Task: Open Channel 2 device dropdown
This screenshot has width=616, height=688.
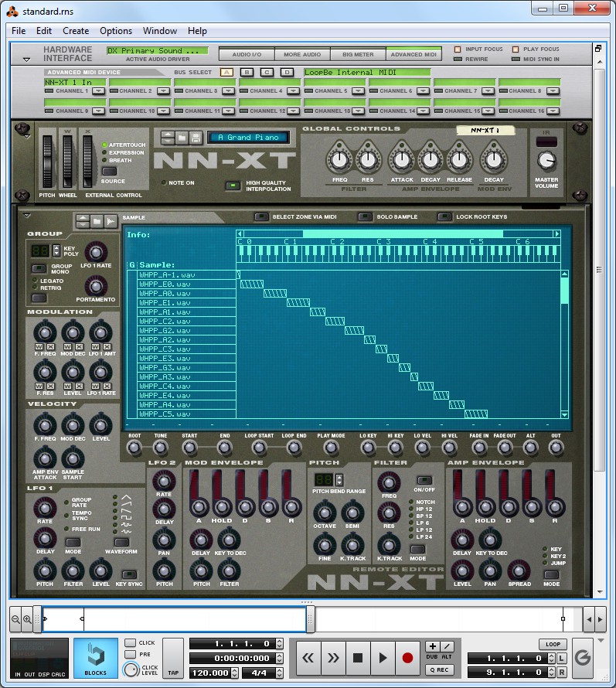Action: coord(164,90)
